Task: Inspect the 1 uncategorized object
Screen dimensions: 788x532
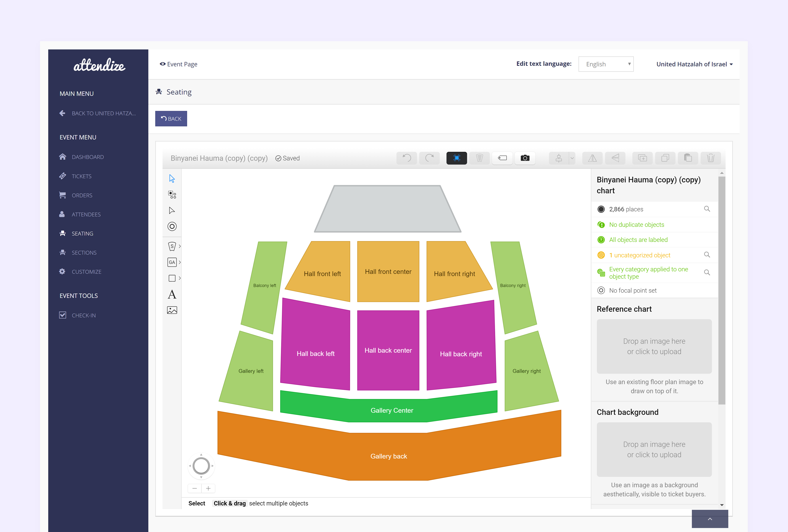Action: (639, 255)
